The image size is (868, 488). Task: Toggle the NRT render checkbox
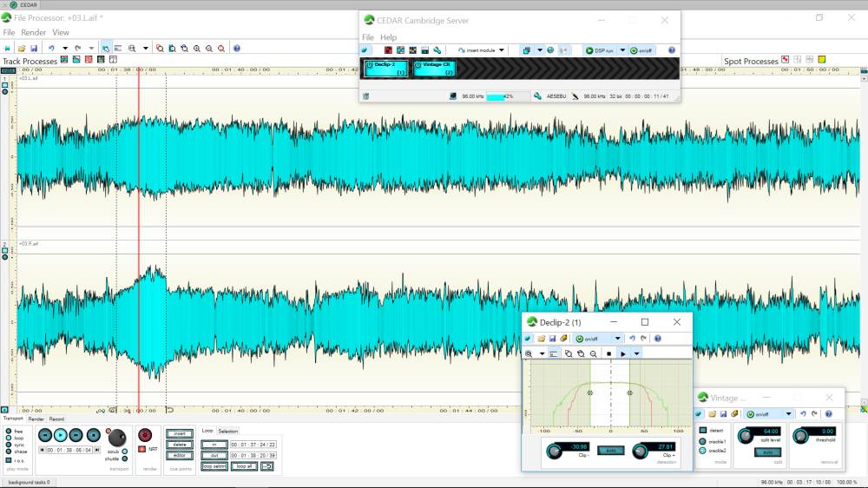142,449
